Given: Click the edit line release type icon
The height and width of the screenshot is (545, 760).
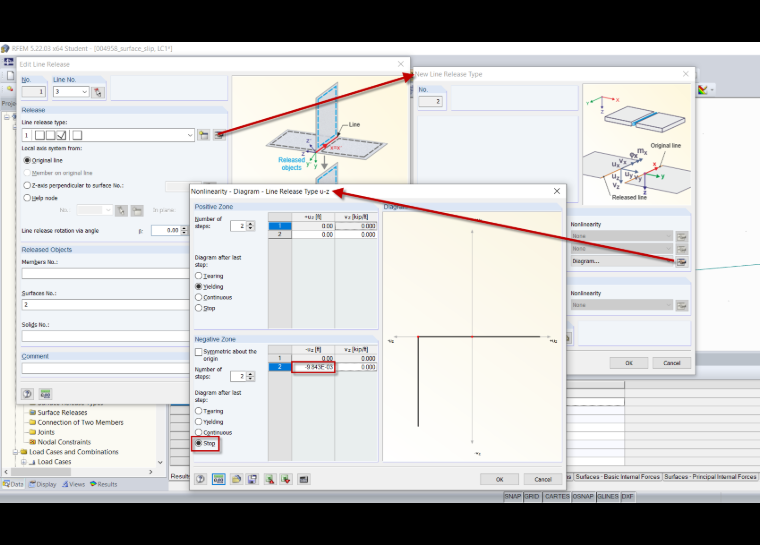Looking at the screenshot, I should (x=219, y=135).
